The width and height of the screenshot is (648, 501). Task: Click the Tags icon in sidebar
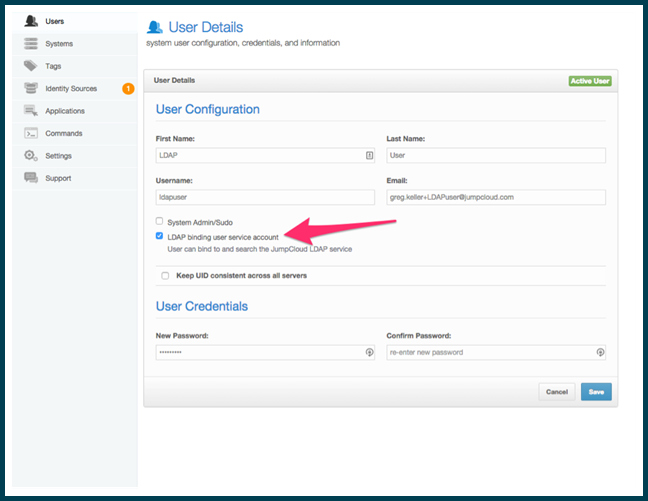31,66
